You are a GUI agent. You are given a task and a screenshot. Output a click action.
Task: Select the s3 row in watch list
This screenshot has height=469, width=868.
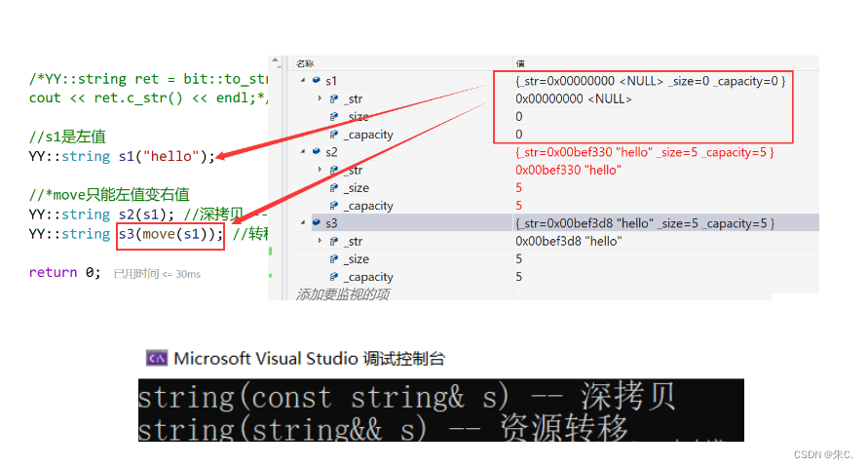pyautogui.click(x=556, y=223)
